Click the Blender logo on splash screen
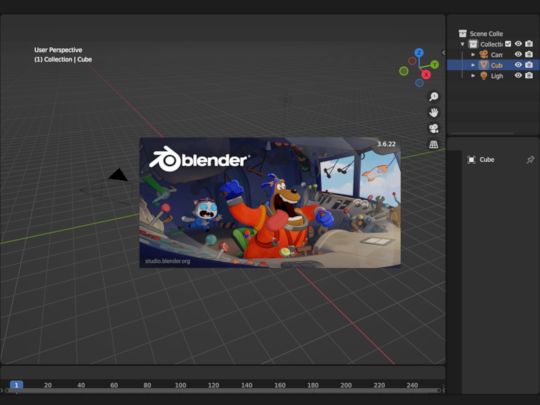This screenshot has width=540, height=405. pyautogui.click(x=199, y=159)
